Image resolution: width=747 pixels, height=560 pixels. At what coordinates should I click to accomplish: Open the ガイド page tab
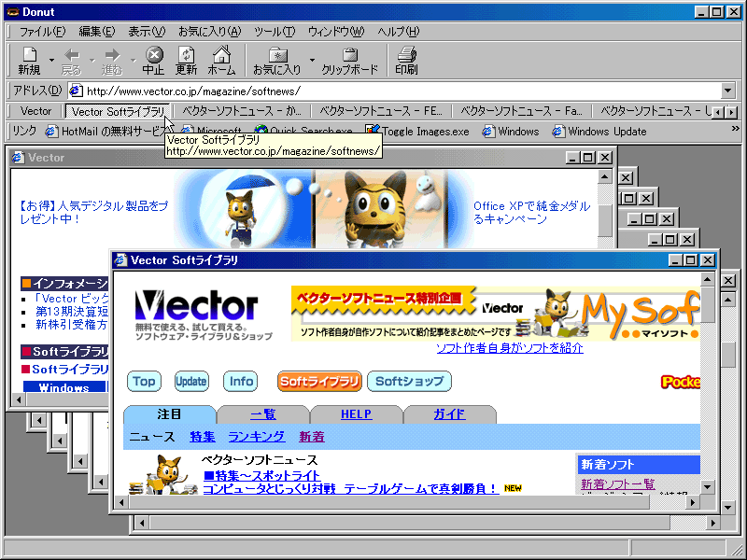click(x=450, y=414)
